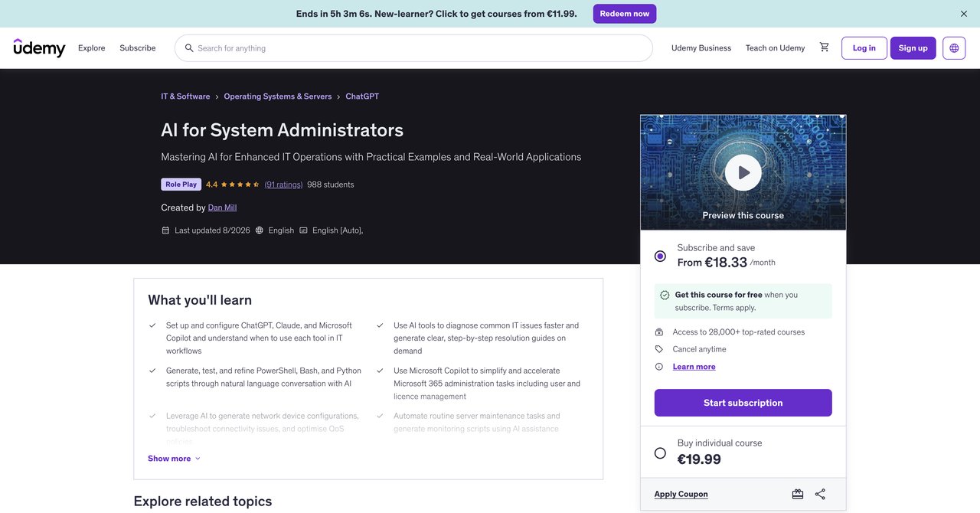Click the Sign up button
The width and height of the screenshot is (980, 513).
click(913, 48)
